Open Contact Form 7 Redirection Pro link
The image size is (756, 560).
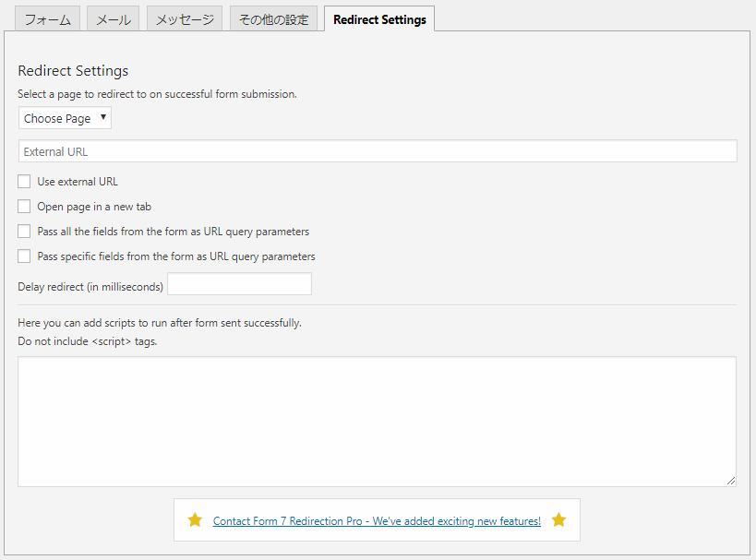377,521
